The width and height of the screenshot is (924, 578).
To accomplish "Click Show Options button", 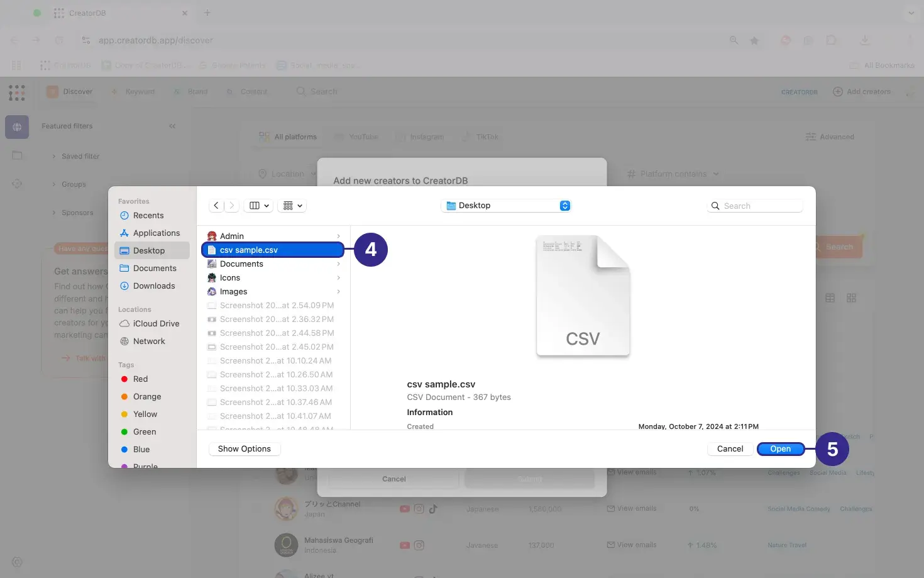I will pos(244,448).
